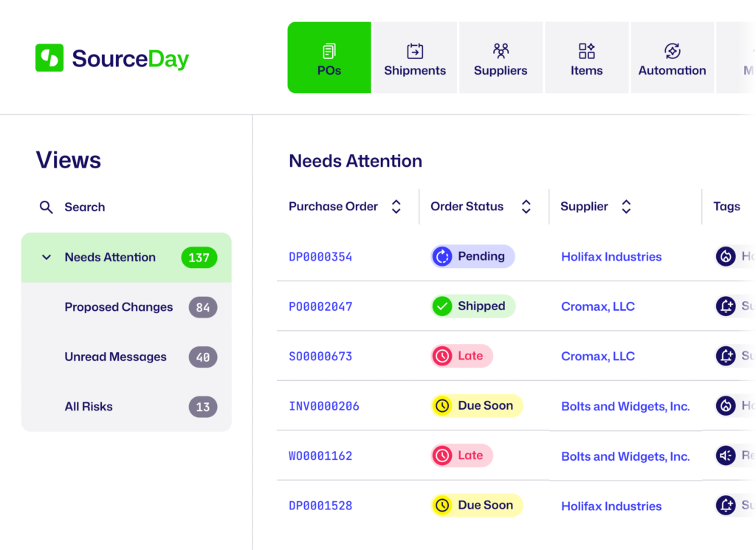The width and height of the screenshot is (756, 550).
Task: Open purchase order INV0000206
Action: click(x=324, y=406)
